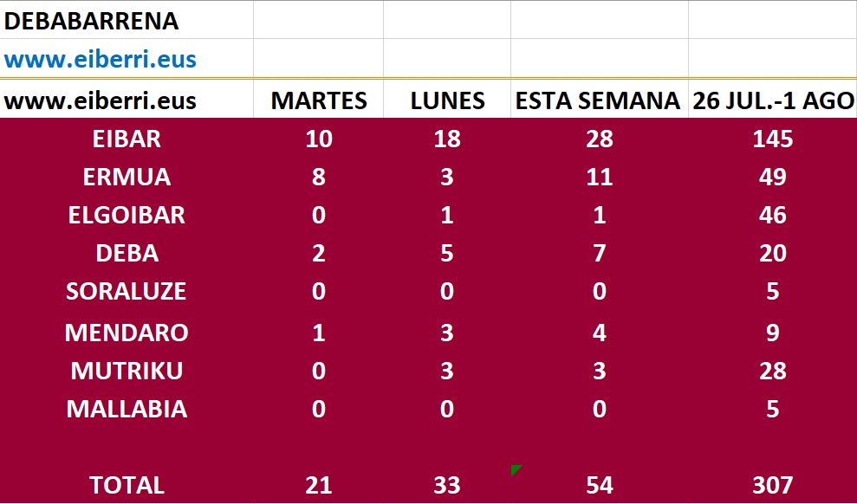The image size is (857, 504).
Task: Select the MALLABIA row label
Action: 127,409
